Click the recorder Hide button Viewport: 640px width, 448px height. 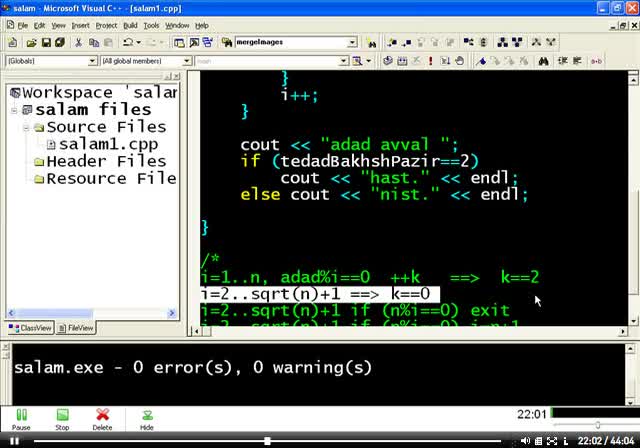coord(147,419)
